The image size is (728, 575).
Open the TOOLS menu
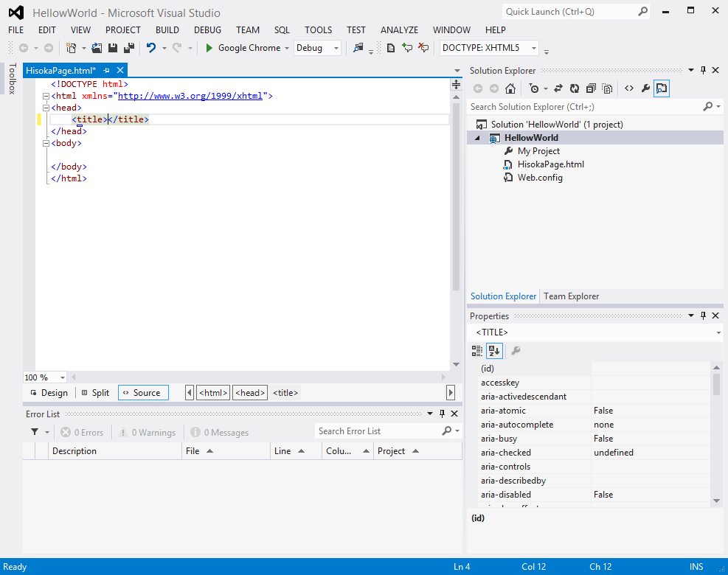coord(318,30)
